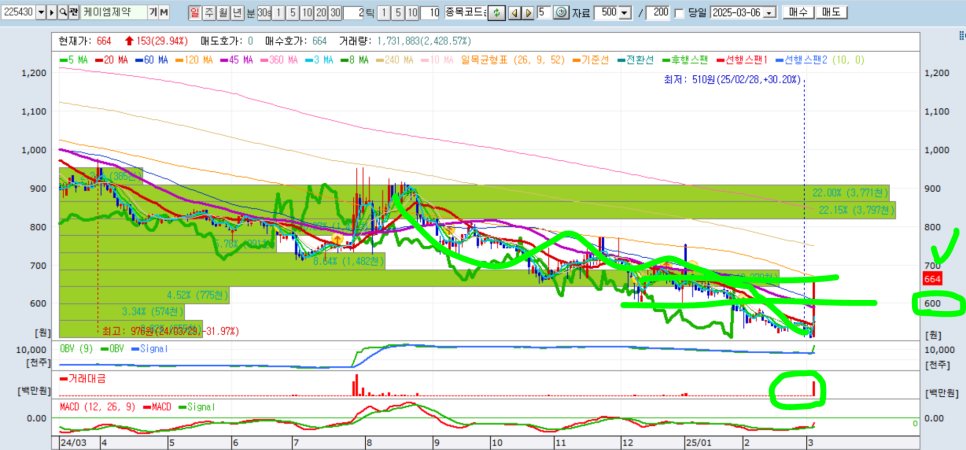966x450 pixels.
Task: Open the stock code dropdown arrow next to 225430
Action: (x=41, y=12)
